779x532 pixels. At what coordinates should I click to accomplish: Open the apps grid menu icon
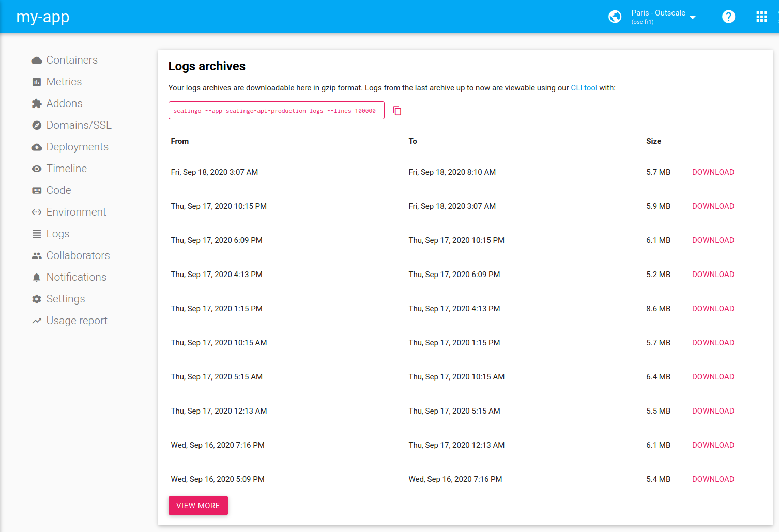pyautogui.click(x=761, y=17)
